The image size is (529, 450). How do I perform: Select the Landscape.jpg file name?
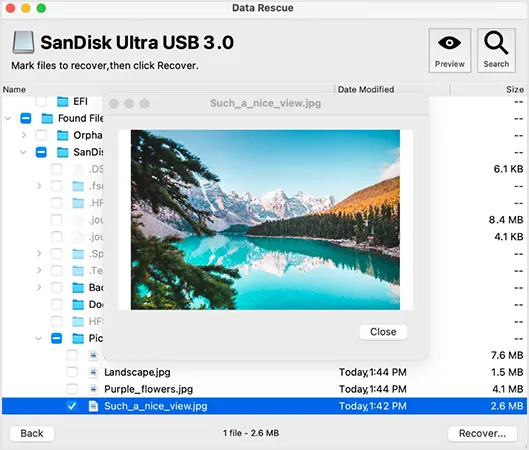(x=137, y=372)
